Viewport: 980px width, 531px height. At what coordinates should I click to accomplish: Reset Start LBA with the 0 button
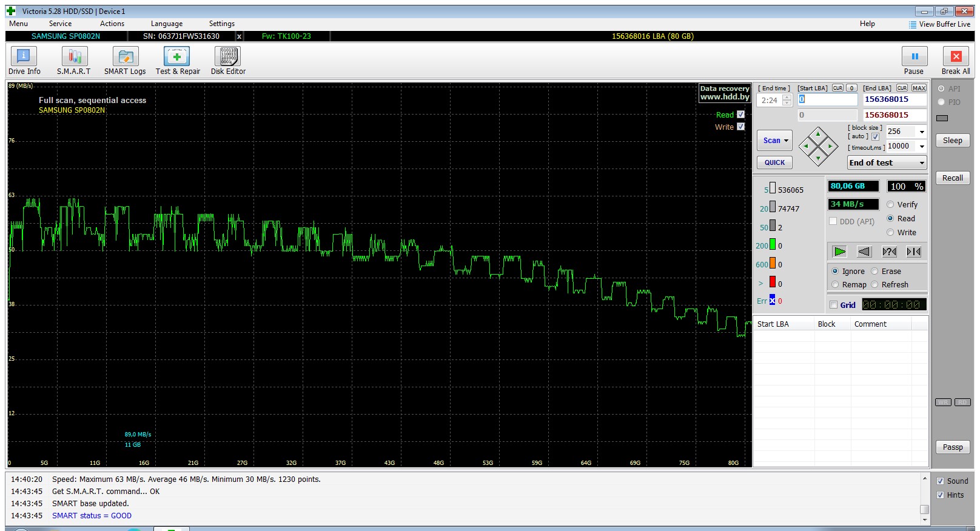point(851,88)
